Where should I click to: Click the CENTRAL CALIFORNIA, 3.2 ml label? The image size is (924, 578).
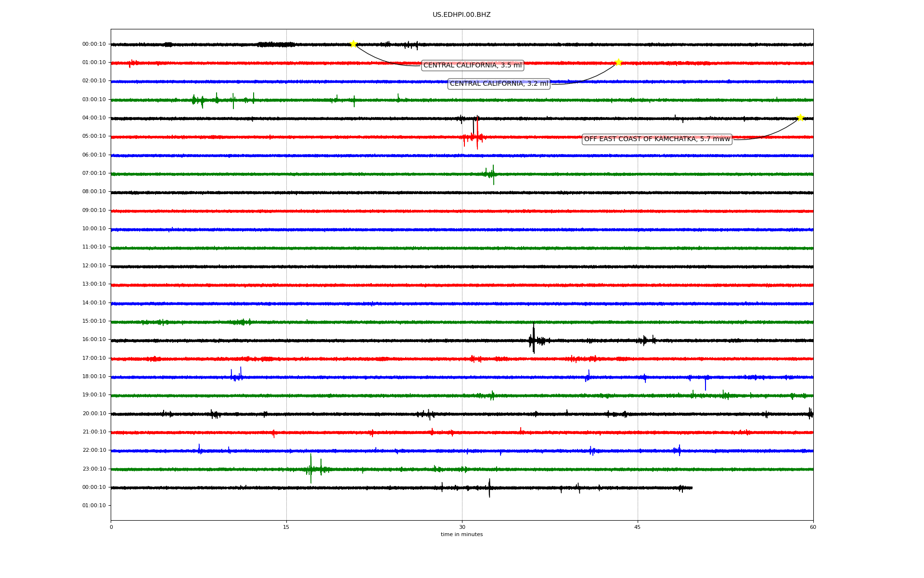[x=499, y=84]
